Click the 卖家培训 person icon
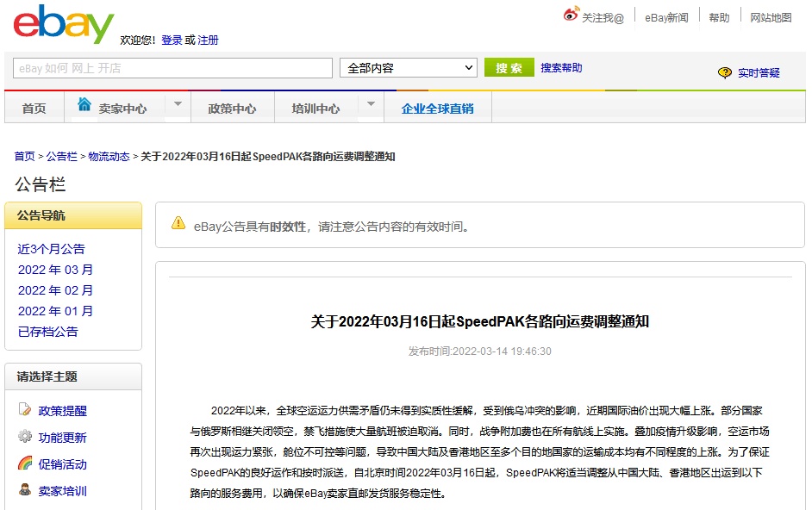 [x=24, y=489]
